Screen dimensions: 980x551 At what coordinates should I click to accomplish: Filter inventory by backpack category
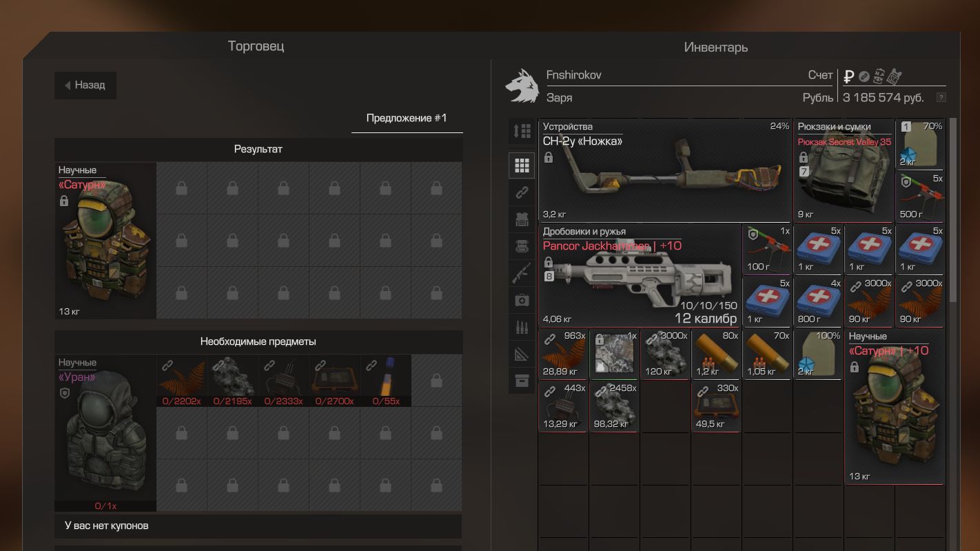click(x=522, y=246)
